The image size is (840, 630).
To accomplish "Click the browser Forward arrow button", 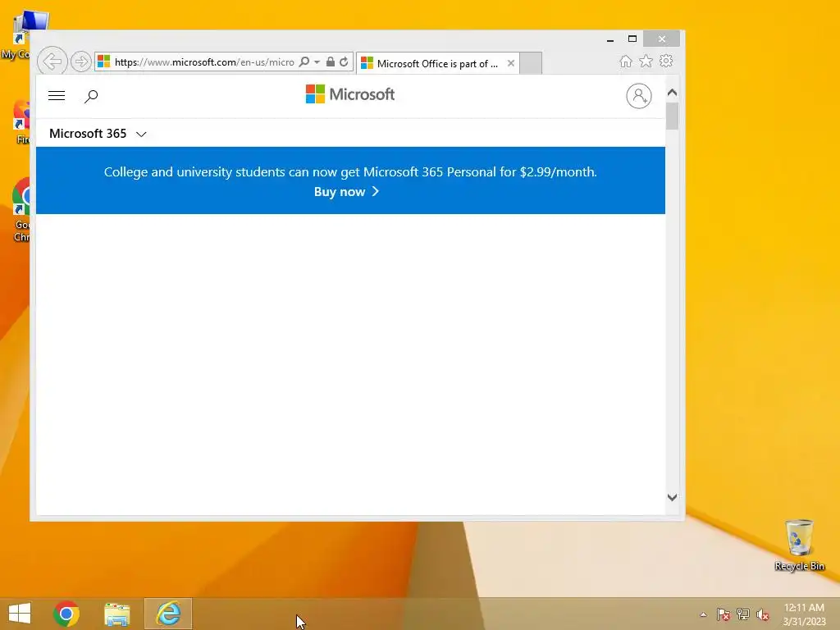I will click(81, 62).
